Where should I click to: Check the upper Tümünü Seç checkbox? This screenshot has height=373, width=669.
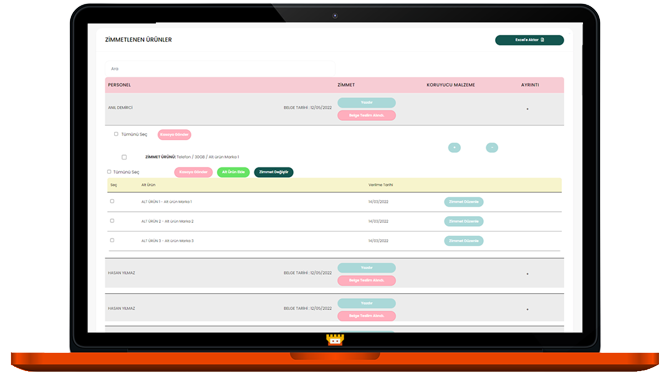[116, 134]
